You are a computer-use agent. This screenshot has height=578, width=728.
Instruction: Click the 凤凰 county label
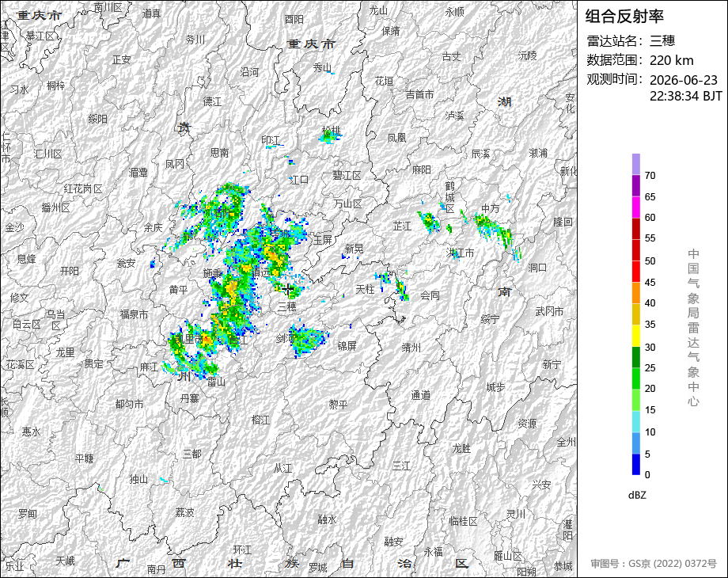[397, 138]
